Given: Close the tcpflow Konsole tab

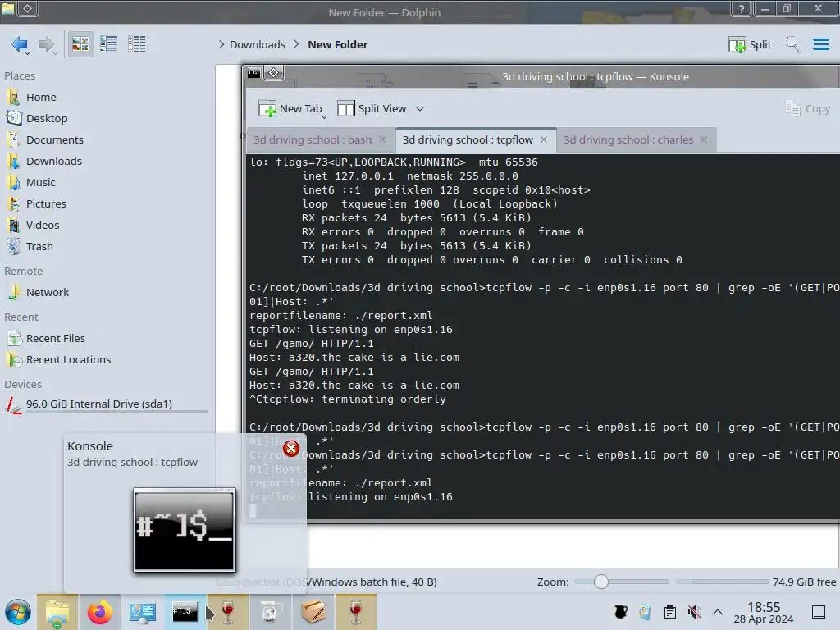Looking at the screenshot, I should (x=544, y=139).
